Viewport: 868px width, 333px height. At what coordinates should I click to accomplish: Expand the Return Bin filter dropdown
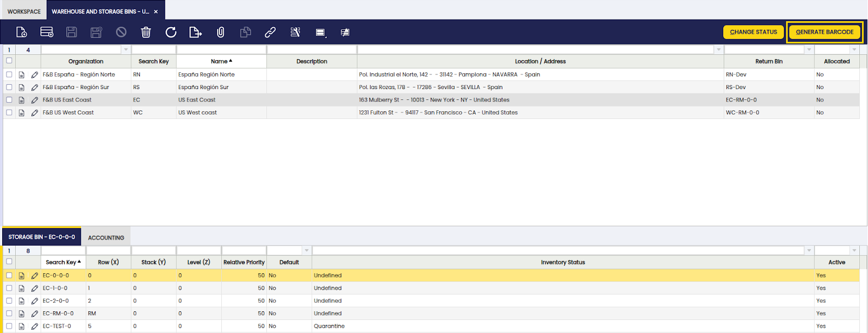pyautogui.click(x=809, y=49)
